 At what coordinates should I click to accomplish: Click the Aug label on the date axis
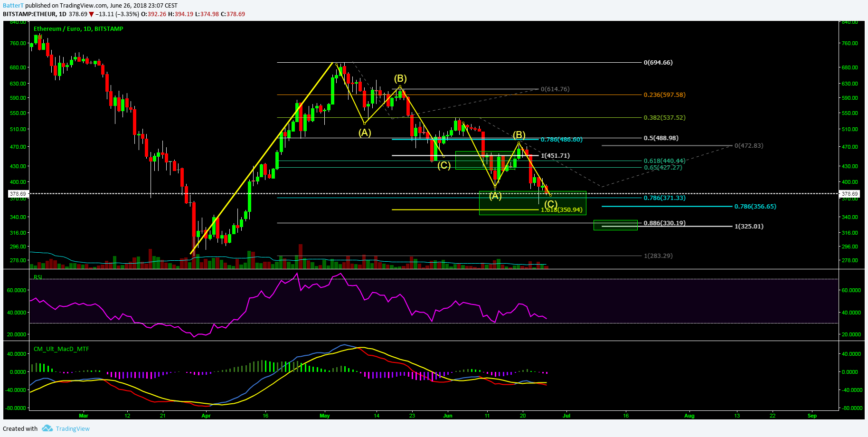point(689,416)
